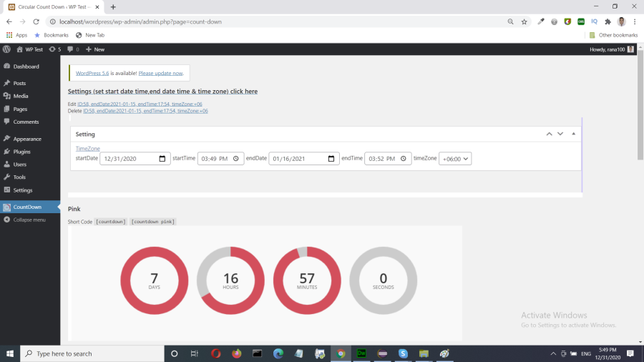644x362 pixels.
Task: Open a new browser tab
Action: click(x=113, y=7)
